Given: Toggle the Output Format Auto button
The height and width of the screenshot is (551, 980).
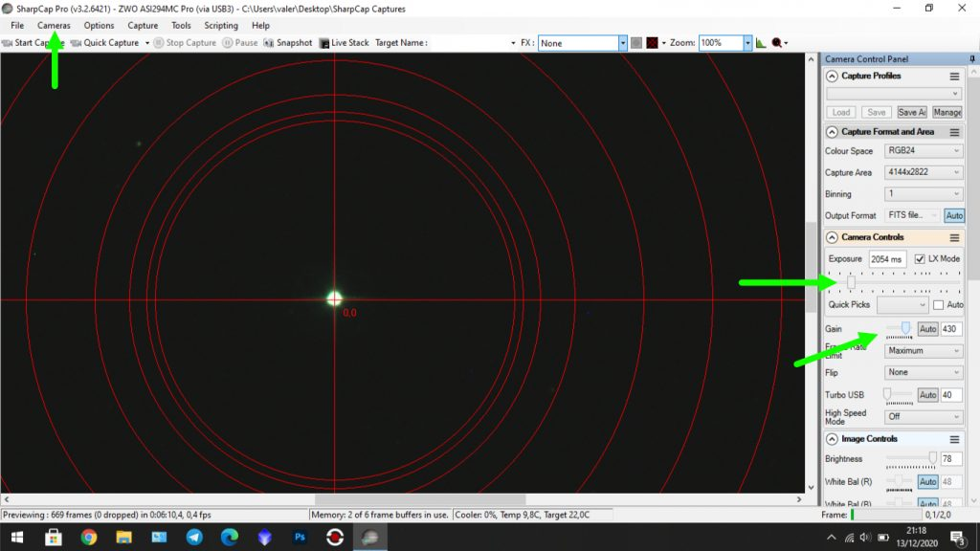Looking at the screenshot, I should pyautogui.click(x=954, y=215).
